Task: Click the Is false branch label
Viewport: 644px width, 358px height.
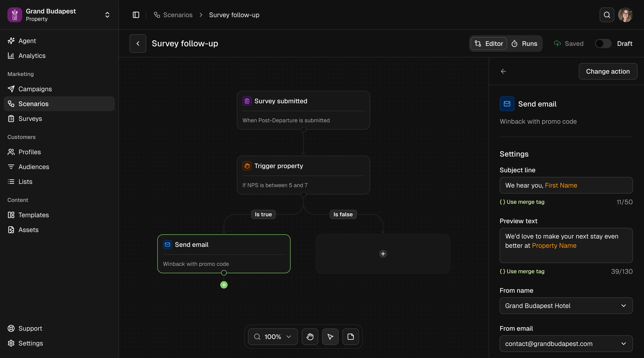Action: (343, 214)
